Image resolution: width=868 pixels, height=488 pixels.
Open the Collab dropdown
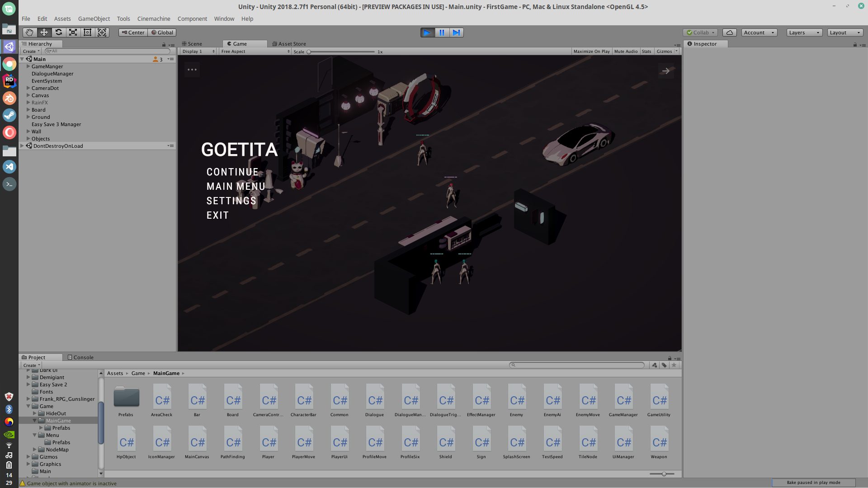[700, 33]
